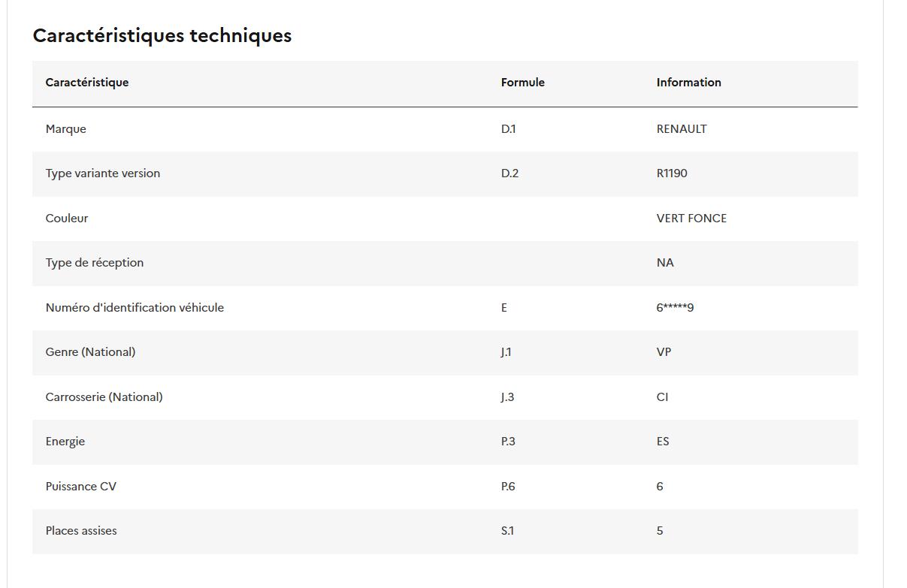907x588 pixels.
Task: Select the Places assises row label
Action: [81, 531]
